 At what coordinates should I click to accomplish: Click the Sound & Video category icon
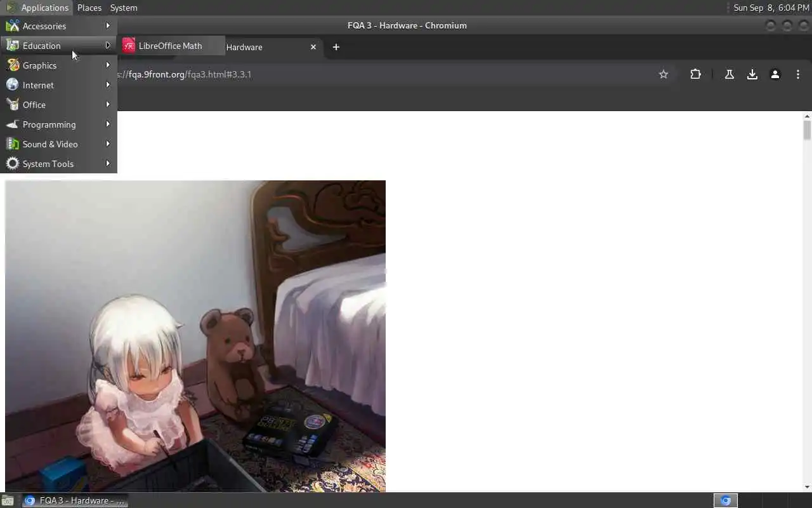click(12, 144)
